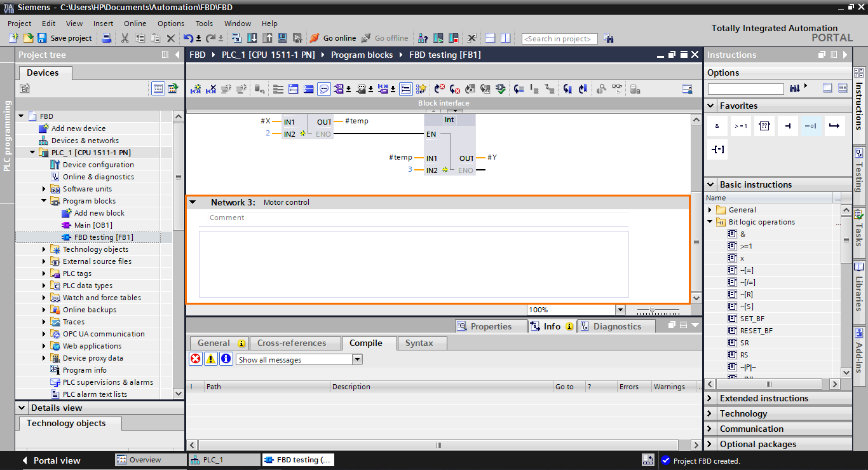The image size is (868, 470).
Task: Insert a new network in editor toolbar
Action: [x=196, y=89]
